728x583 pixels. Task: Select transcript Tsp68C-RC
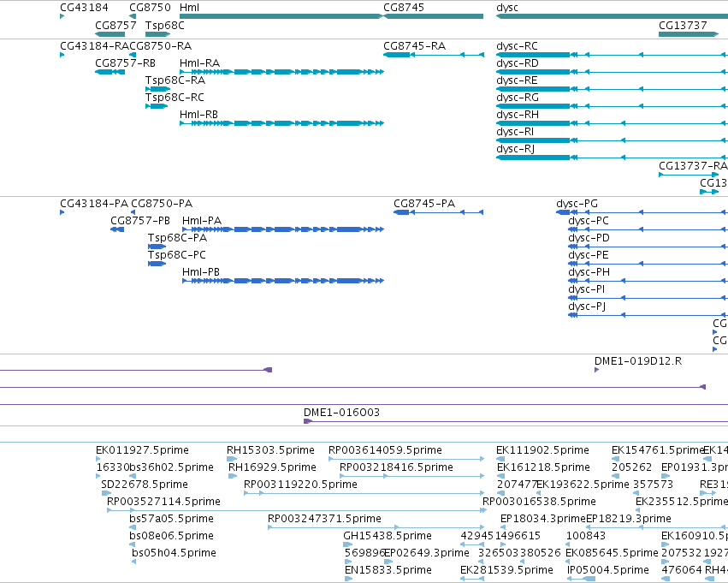click(157, 106)
